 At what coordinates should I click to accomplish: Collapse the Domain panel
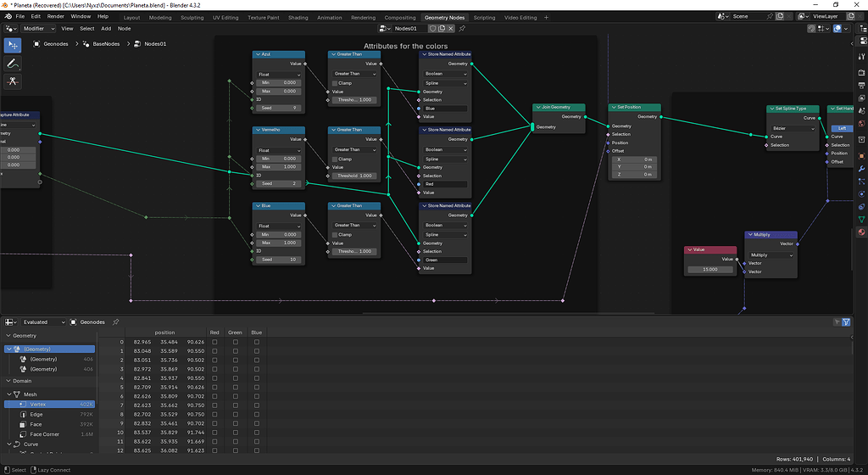coord(8,381)
